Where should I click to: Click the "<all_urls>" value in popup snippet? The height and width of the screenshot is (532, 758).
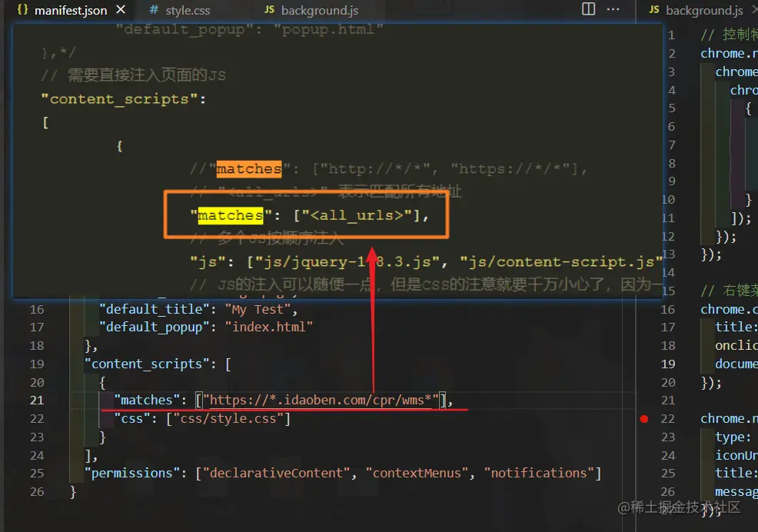coord(357,215)
